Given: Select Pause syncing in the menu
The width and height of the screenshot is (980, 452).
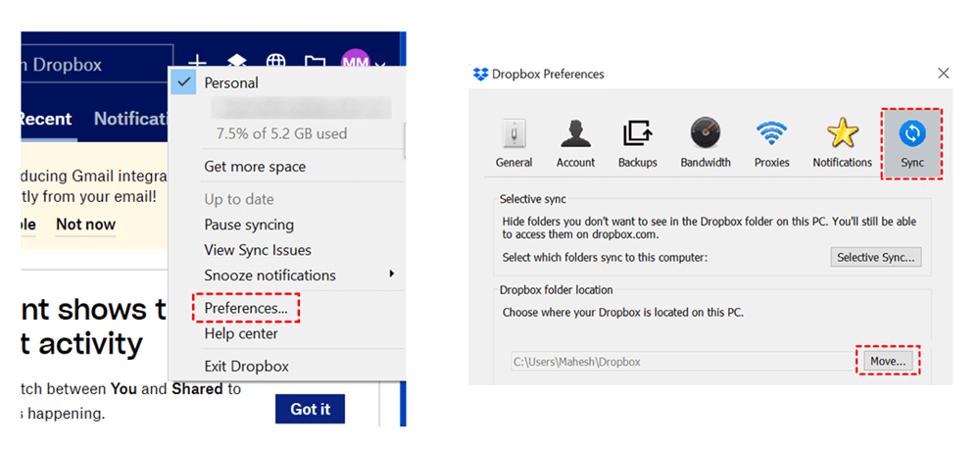Looking at the screenshot, I should (249, 225).
